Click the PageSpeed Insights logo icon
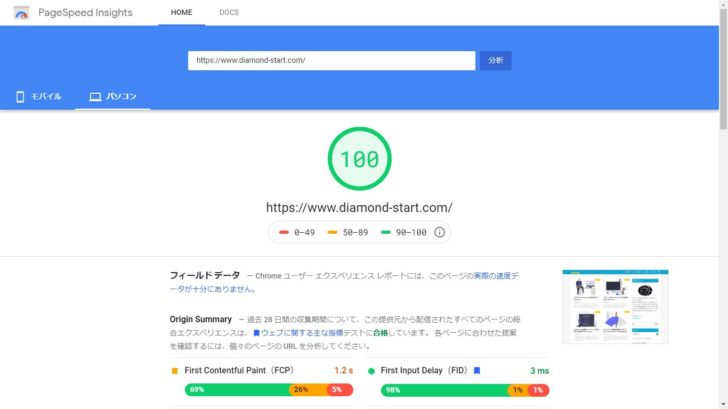This screenshot has width=728, height=409. pyautogui.click(x=21, y=13)
